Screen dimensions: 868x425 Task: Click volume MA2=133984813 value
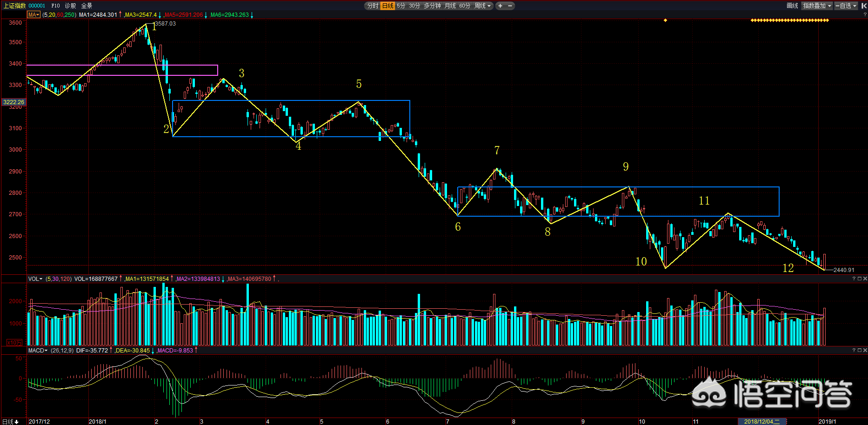[198, 279]
